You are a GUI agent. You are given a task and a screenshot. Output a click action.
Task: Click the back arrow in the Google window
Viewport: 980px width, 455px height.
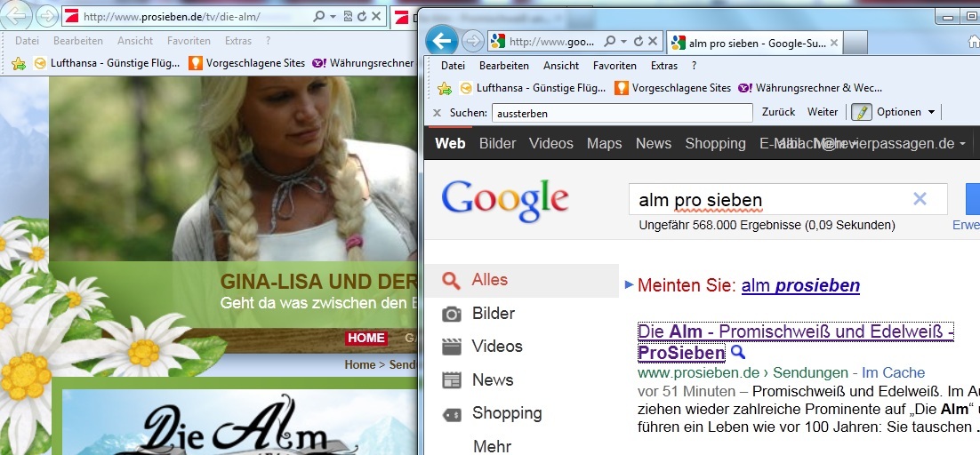coord(442,41)
